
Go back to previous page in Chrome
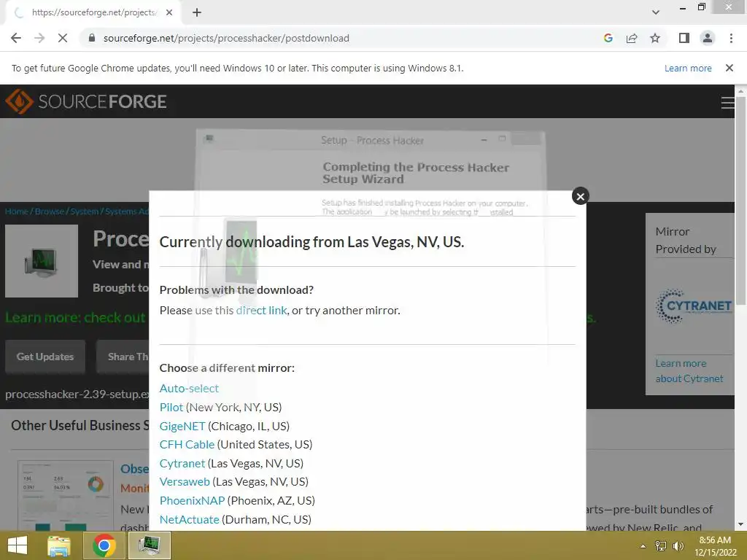pos(16,38)
